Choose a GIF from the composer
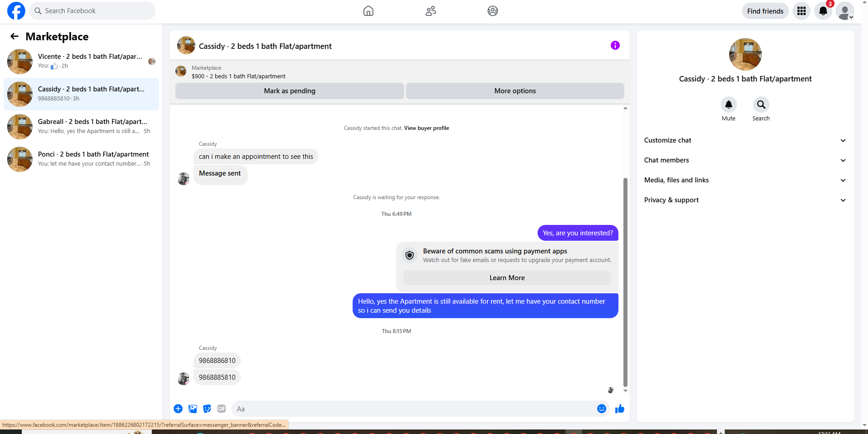 point(222,409)
